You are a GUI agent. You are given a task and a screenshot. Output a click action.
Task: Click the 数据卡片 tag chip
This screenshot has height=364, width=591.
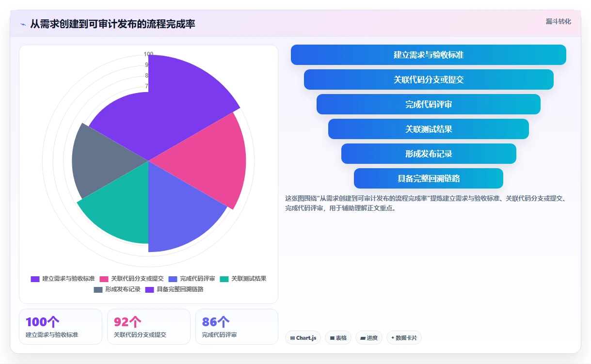click(x=404, y=338)
